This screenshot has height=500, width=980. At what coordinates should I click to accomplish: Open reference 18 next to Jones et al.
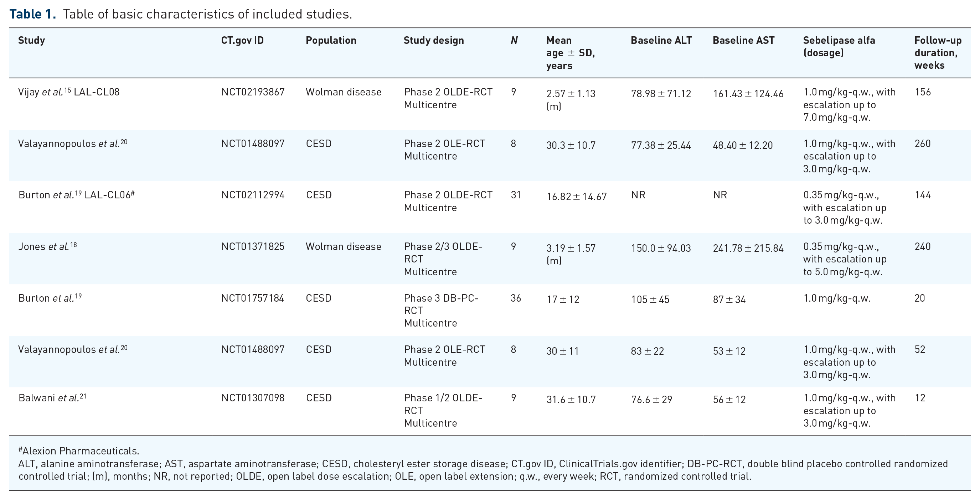pyautogui.click(x=73, y=245)
